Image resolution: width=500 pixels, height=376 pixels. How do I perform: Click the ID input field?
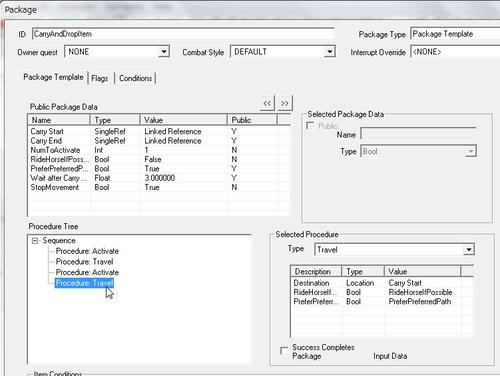point(183,34)
